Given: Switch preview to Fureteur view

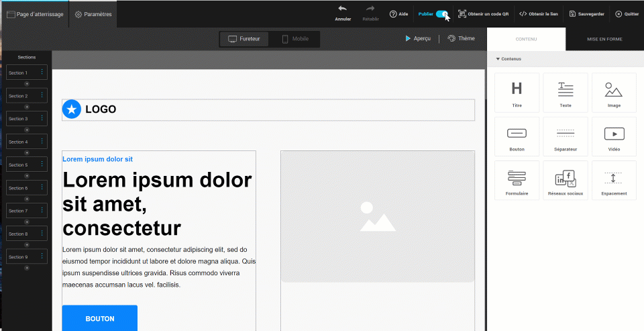Looking at the screenshot, I should (x=245, y=39).
